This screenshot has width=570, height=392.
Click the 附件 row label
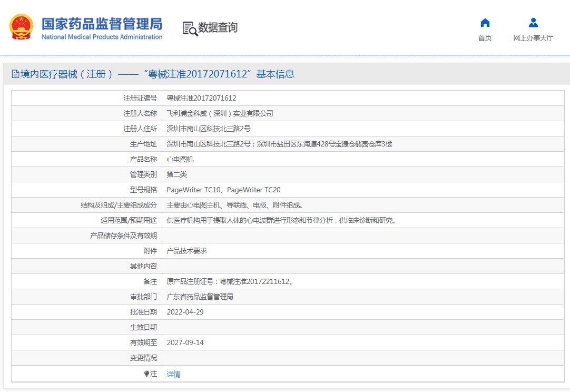pyautogui.click(x=150, y=251)
